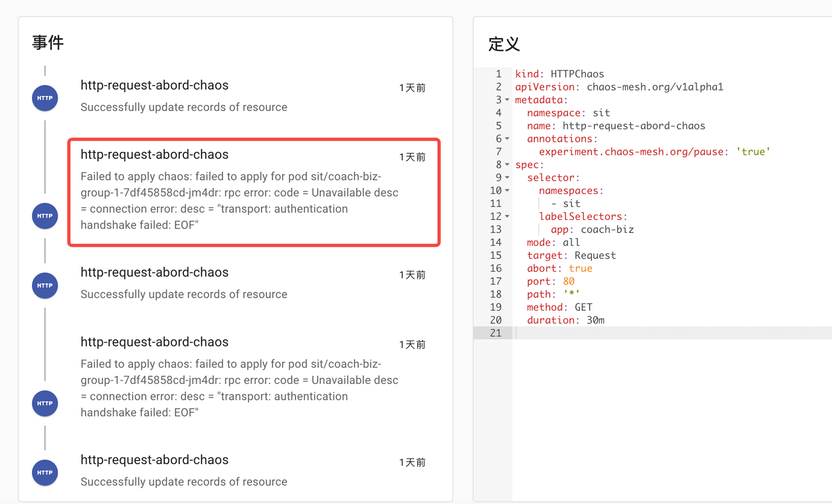Screen dimensions: 832x504
Task: Select the error message in the red-highlighted event
Action: pos(239,201)
